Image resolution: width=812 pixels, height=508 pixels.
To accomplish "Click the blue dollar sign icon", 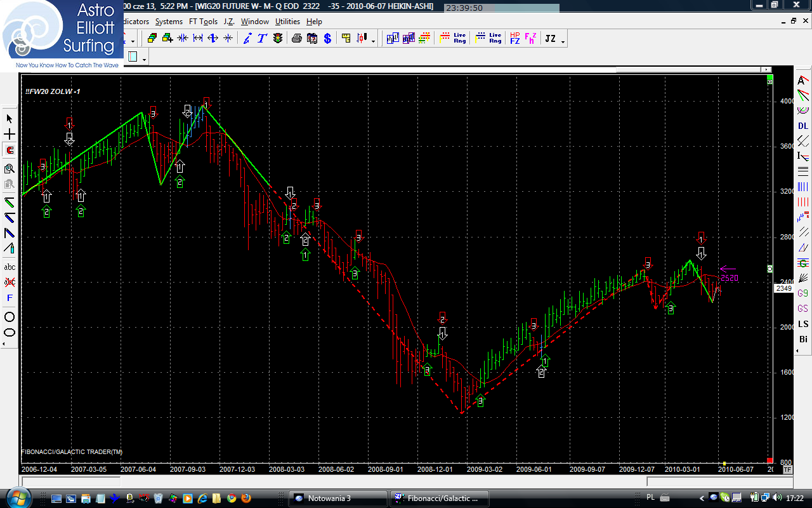I will coord(327,39).
